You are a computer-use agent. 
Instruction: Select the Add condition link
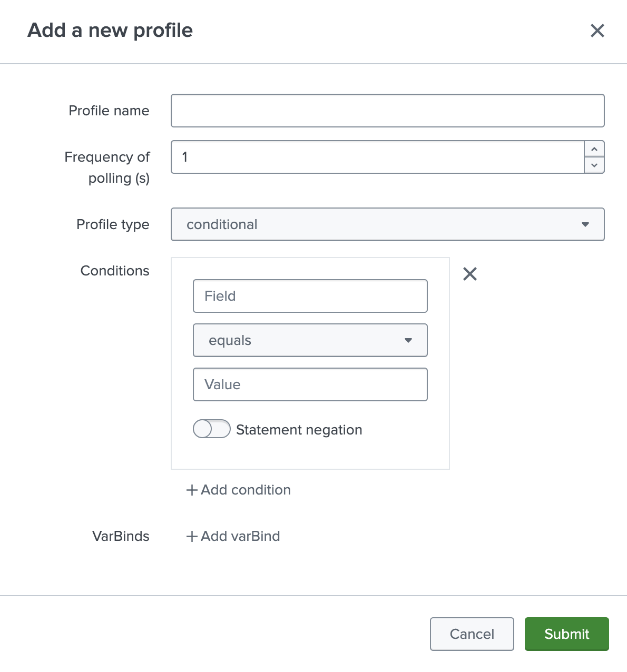pyautogui.click(x=245, y=490)
